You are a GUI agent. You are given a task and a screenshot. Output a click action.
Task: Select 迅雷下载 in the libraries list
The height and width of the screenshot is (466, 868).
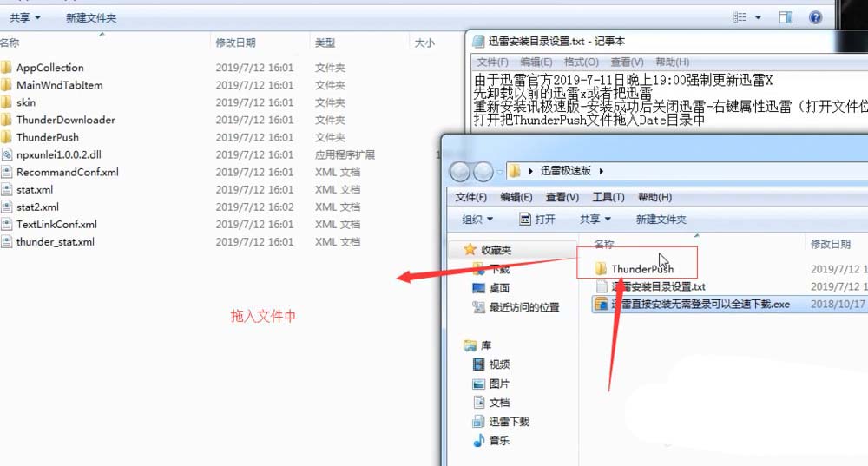pyautogui.click(x=509, y=422)
